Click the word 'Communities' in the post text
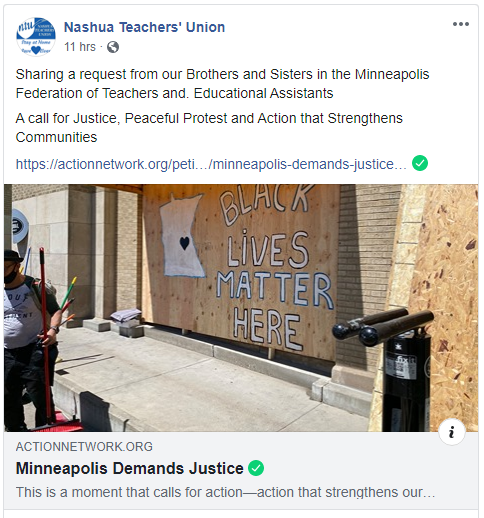 pyautogui.click(x=56, y=137)
